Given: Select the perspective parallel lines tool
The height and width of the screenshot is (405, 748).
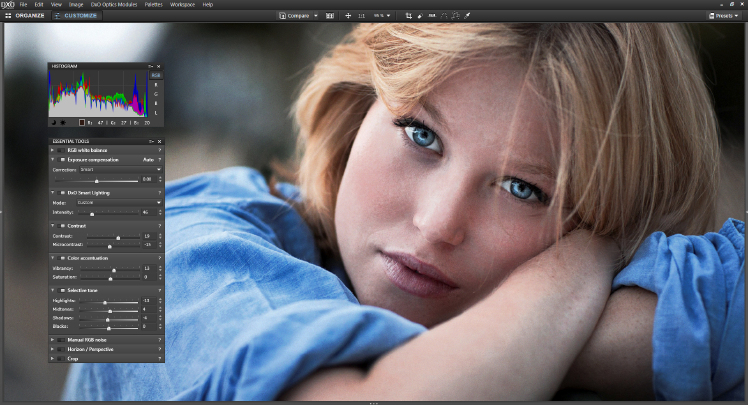Looking at the screenshot, I should click(x=444, y=16).
